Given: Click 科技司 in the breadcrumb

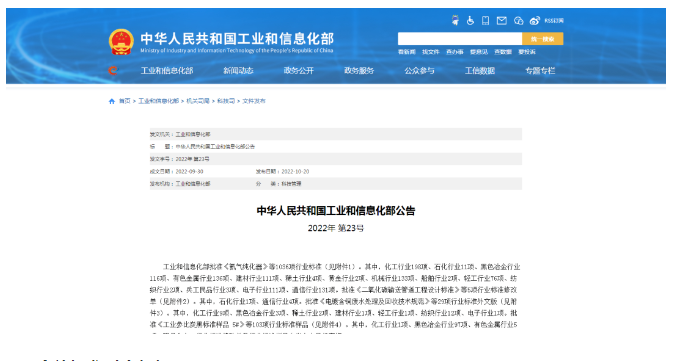Looking at the screenshot, I should click(226, 101).
